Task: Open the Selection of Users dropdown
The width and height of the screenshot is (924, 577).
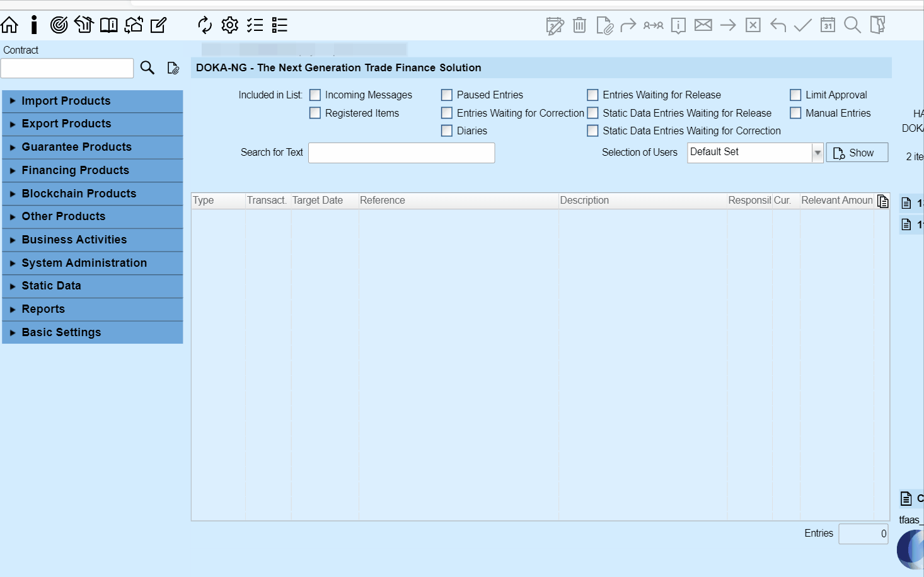Action: (x=817, y=152)
